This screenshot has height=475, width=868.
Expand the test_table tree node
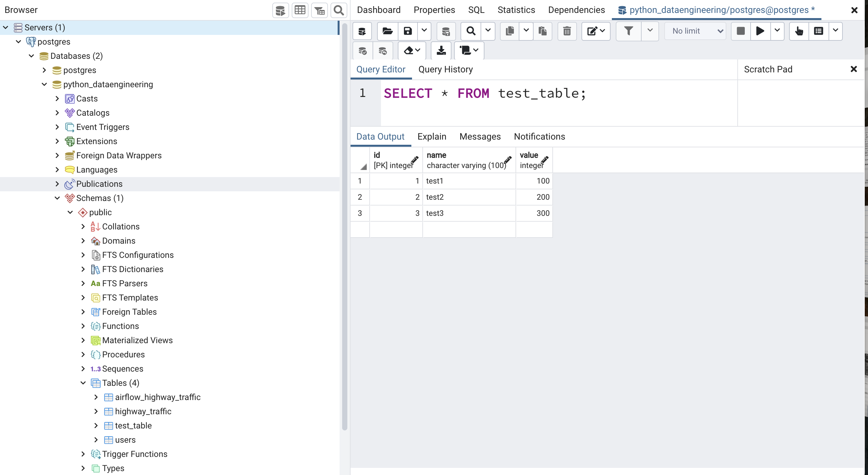tap(96, 426)
